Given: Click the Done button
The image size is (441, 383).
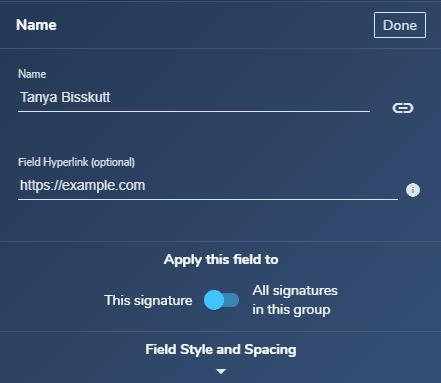Looking at the screenshot, I should [x=400, y=25].
